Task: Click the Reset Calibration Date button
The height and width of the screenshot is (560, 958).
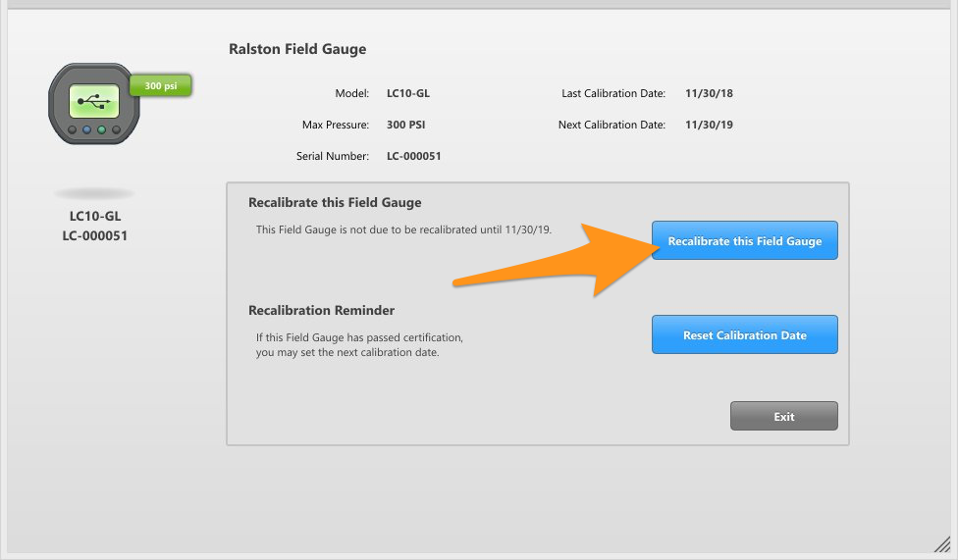Action: [744, 334]
